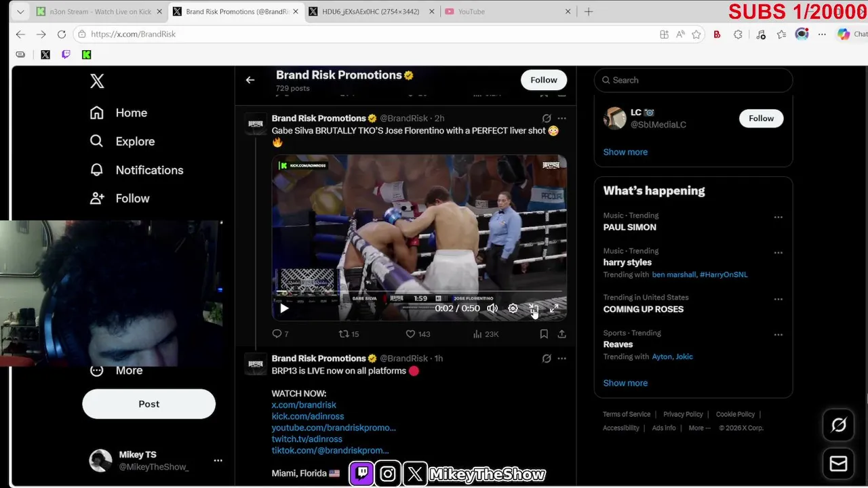Follow Brand Risk Promotions
Screen dimensions: 868x488
pos(544,80)
